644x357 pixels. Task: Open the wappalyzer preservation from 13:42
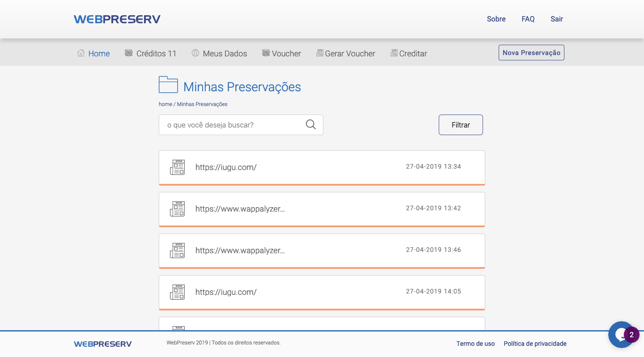click(x=322, y=209)
